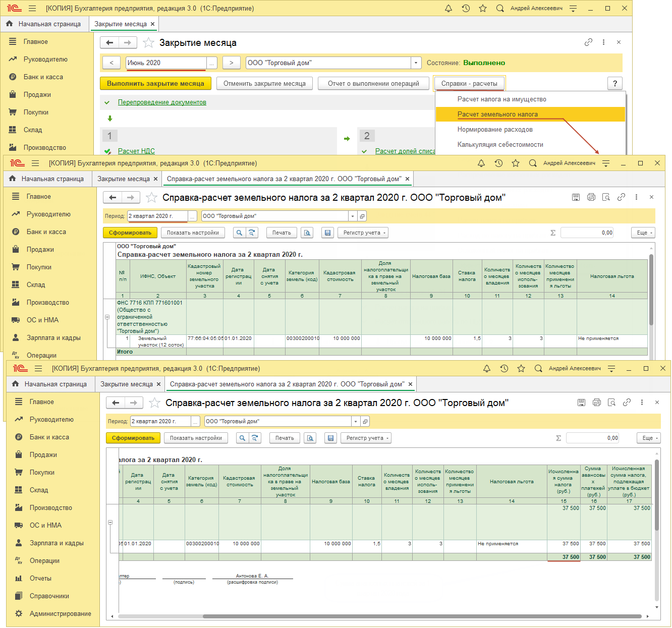Click the floppy save icon beside Печать in the middle window
The height and width of the screenshot is (628, 672).
click(x=327, y=233)
